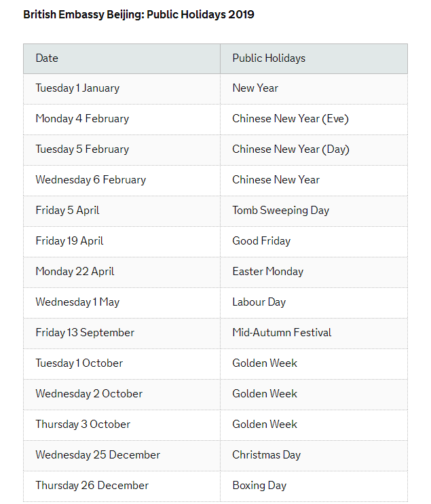This screenshot has height=504, width=431.
Task: Select the Friday 13 September date
Action: click(85, 333)
